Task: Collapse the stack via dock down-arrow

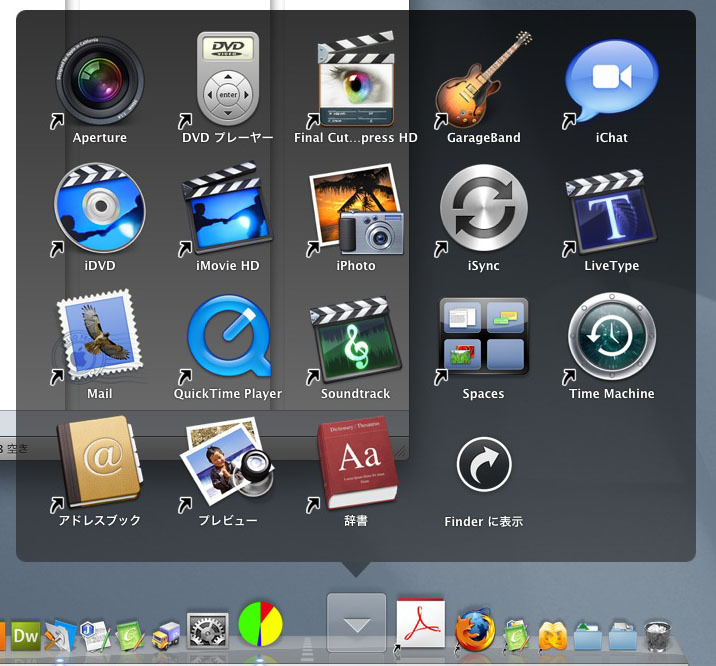Action: [356, 623]
